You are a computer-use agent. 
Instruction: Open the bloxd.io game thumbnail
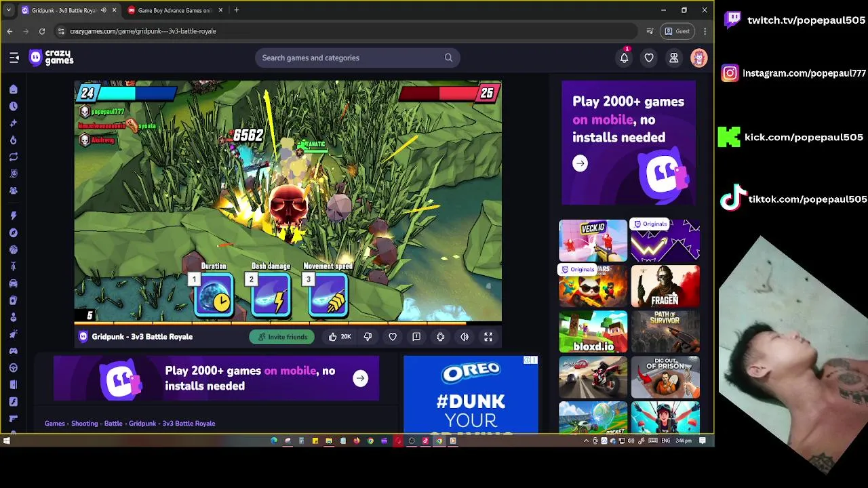click(593, 332)
